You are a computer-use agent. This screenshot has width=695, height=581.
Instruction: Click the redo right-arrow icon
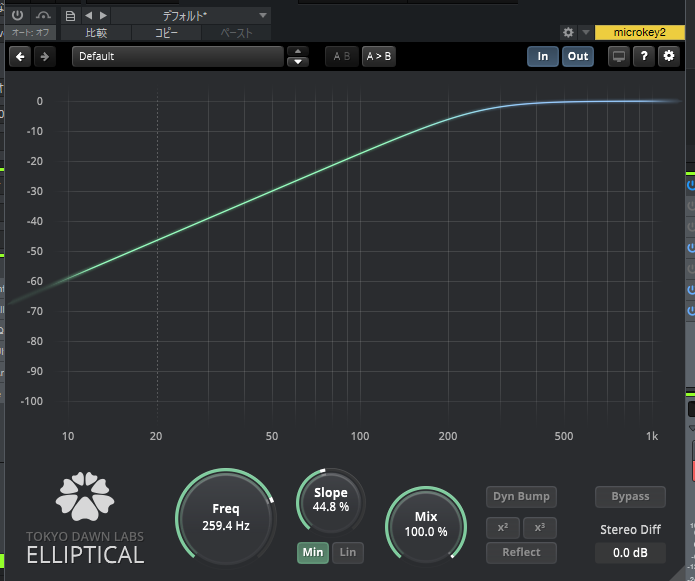pos(44,57)
